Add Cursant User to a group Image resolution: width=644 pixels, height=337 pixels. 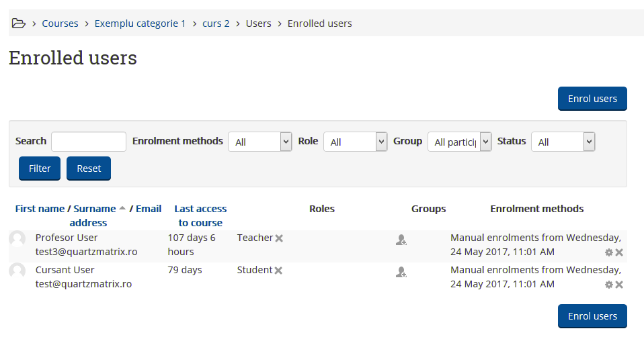tap(401, 272)
